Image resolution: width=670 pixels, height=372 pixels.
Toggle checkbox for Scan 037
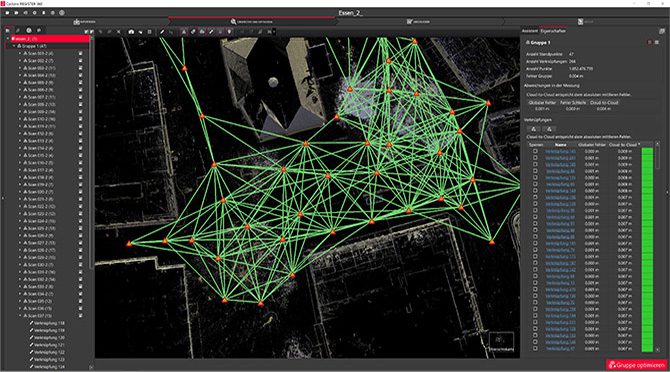coord(80,316)
